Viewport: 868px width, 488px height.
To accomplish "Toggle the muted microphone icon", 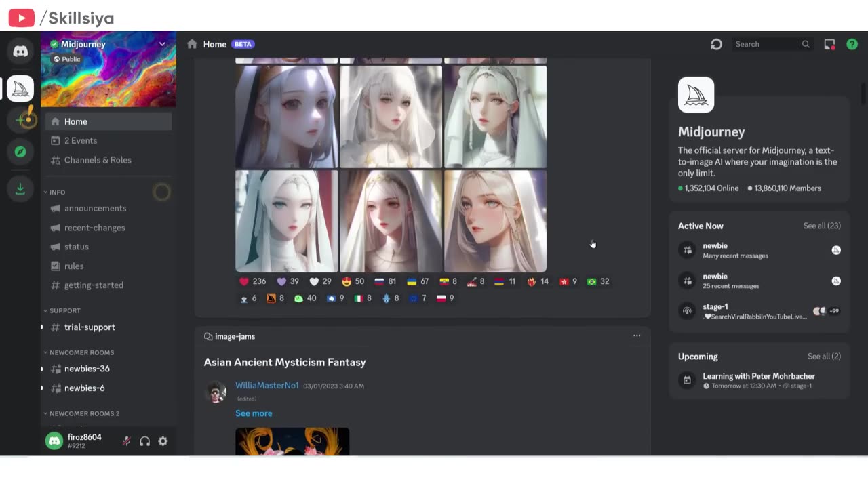I will 126,441.
